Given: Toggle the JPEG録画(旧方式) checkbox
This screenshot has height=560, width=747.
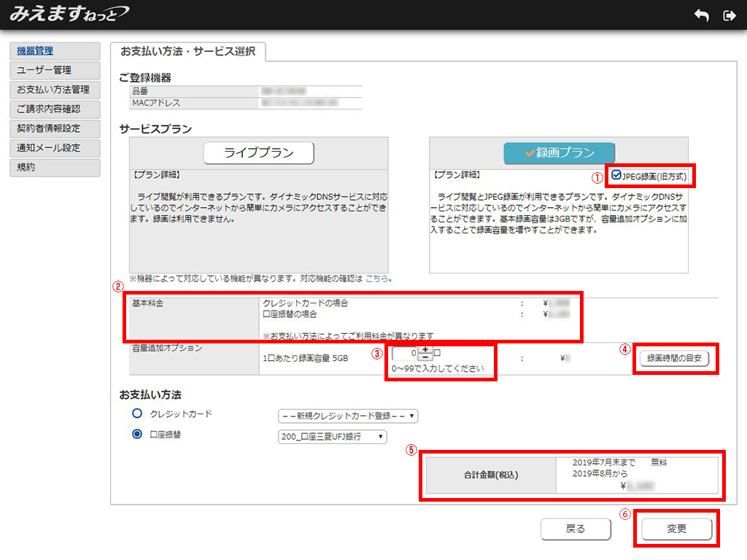Looking at the screenshot, I should pyautogui.click(x=617, y=175).
